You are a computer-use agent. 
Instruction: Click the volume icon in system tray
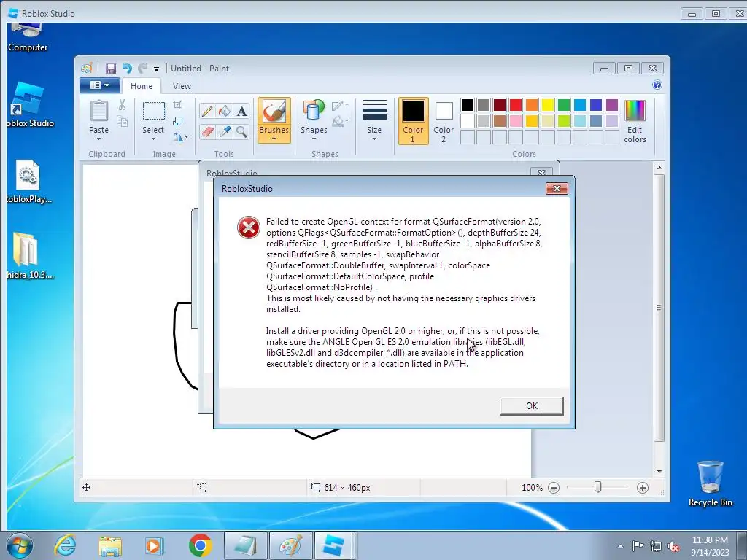673,547
